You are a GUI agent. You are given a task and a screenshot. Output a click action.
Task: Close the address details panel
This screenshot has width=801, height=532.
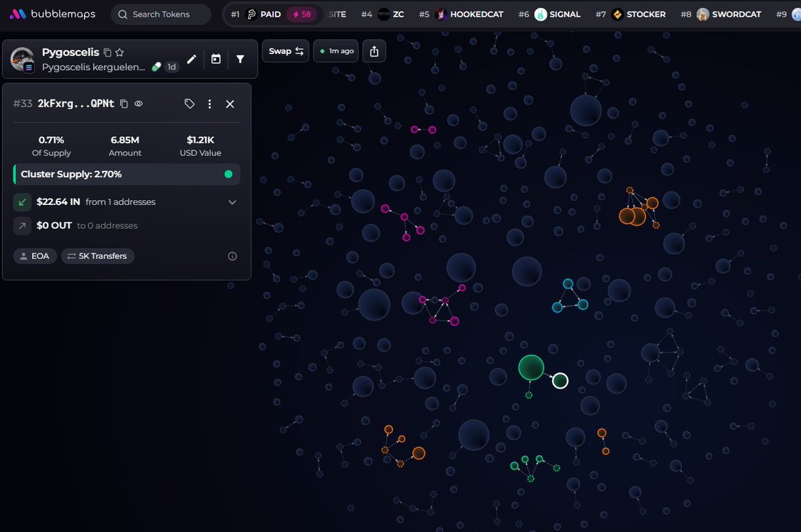[230, 104]
